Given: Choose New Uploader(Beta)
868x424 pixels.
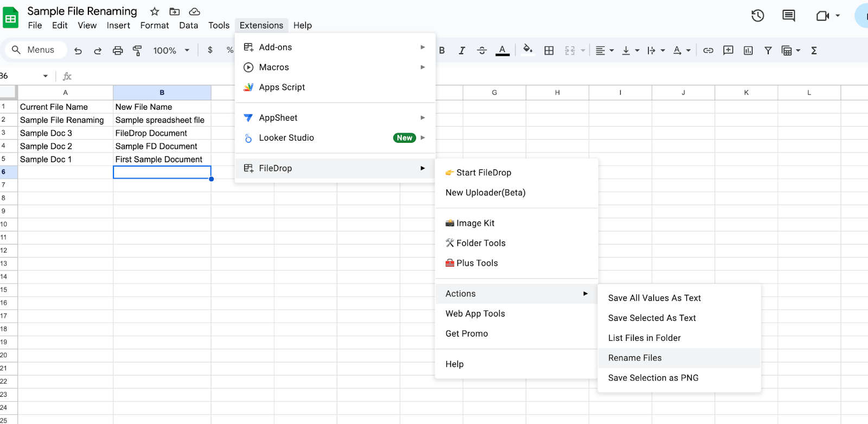Looking at the screenshot, I should tap(516, 193).
